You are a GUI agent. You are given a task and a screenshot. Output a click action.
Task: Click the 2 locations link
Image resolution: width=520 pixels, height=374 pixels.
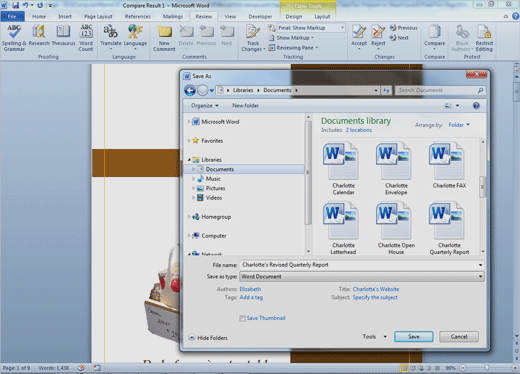tap(359, 130)
